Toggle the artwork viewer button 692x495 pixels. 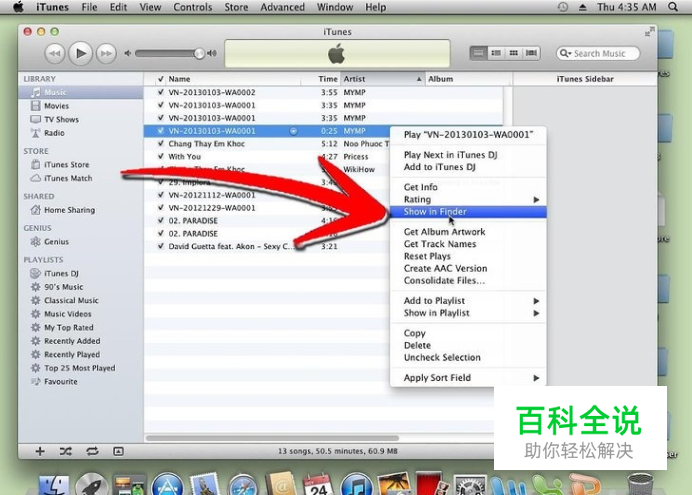click(118, 451)
